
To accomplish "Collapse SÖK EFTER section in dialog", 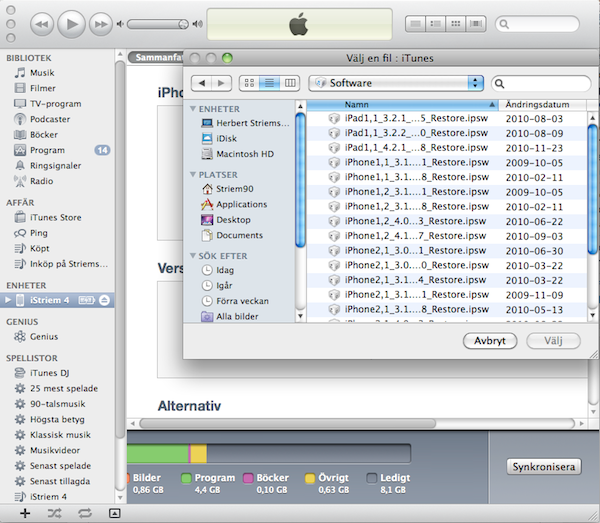I will pyautogui.click(x=193, y=256).
